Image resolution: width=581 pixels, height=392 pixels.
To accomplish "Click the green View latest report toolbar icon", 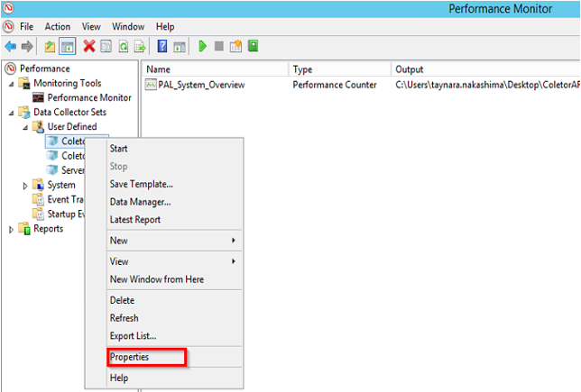I will 254,46.
